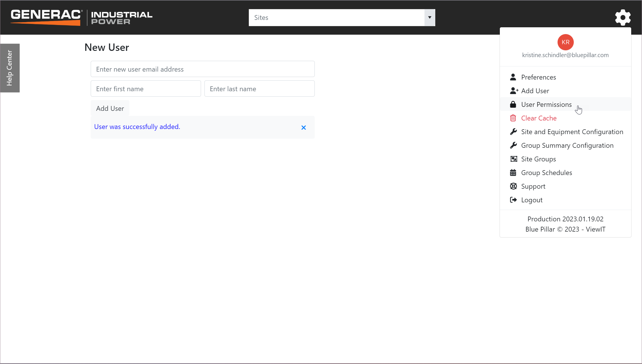This screenshot has width=642, height=364.
Task: Open the Help Center side tab
Action: click(x=10, y=68)
